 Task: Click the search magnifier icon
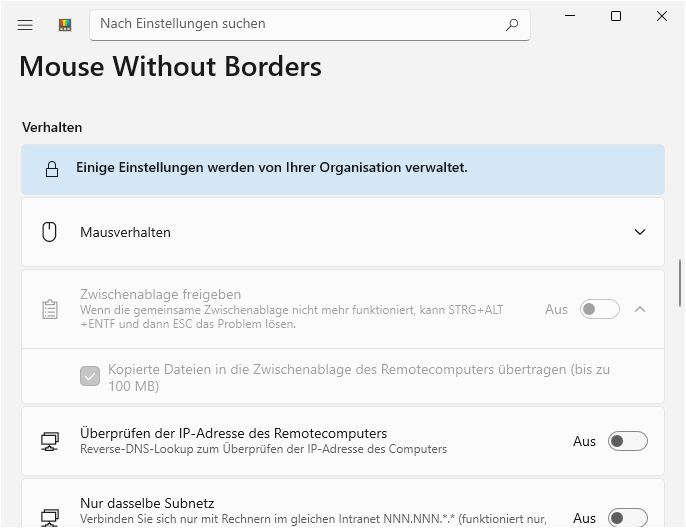click(512, 25)
